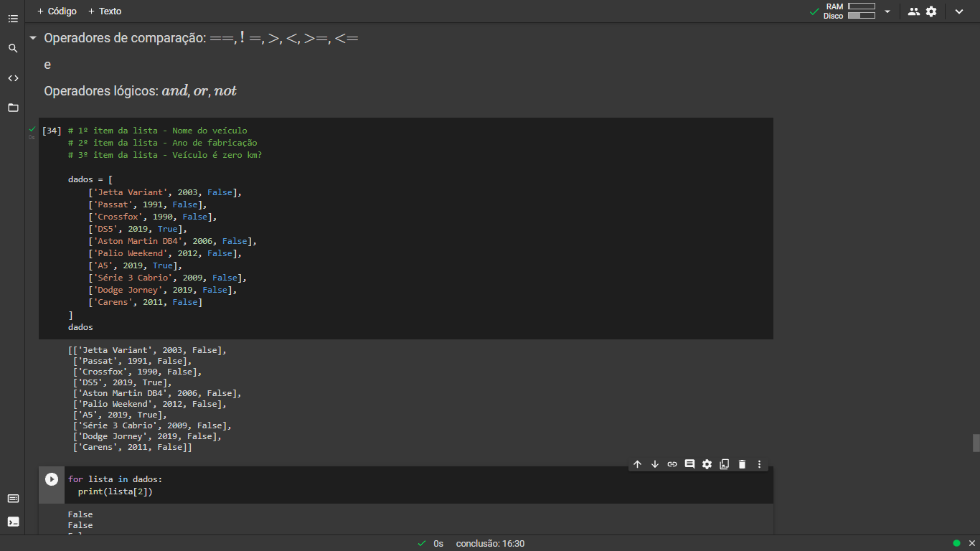Open more cell actions menu
Image resolution: width=980 pixels, height=551 pixels.
click(759, 464)
